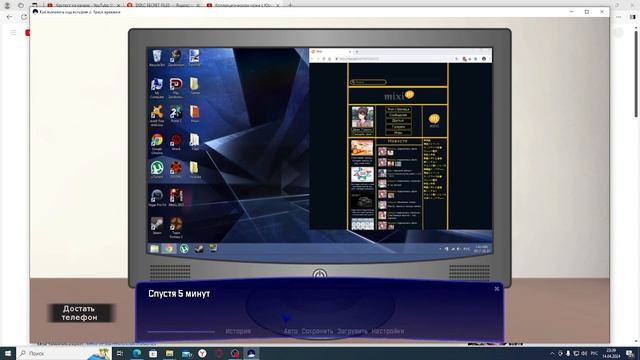
Task: Launch Metro 2033 desktop shortcut
Action: (x=176, y=198)
